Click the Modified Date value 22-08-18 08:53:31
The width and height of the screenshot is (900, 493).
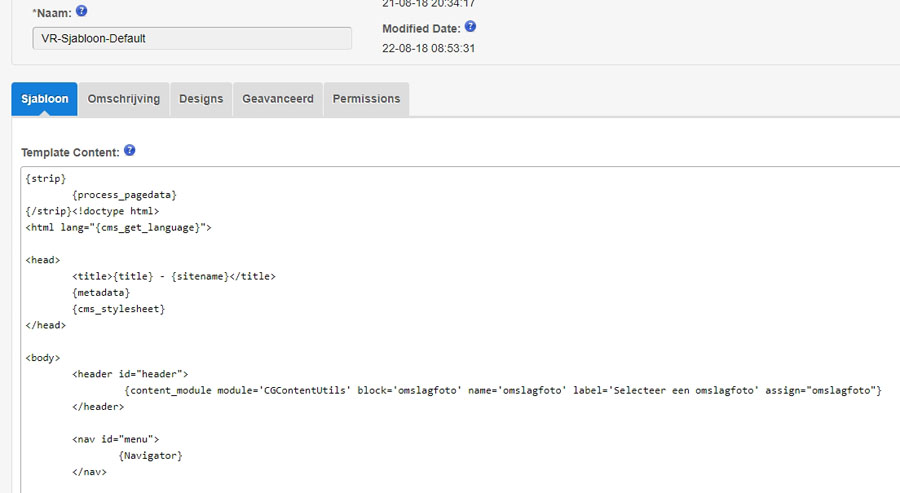pyautogui.click(x=428, y=48)
